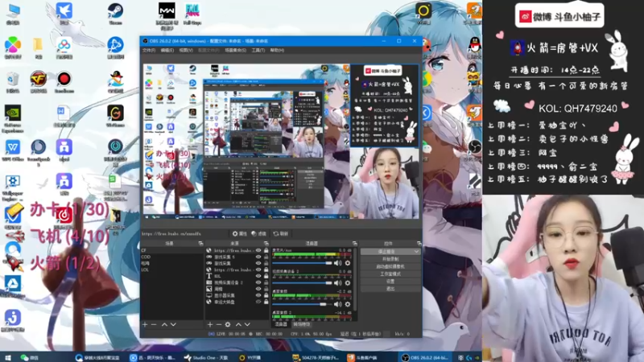Open 麦克风/Aux audio settings gear

348,263
